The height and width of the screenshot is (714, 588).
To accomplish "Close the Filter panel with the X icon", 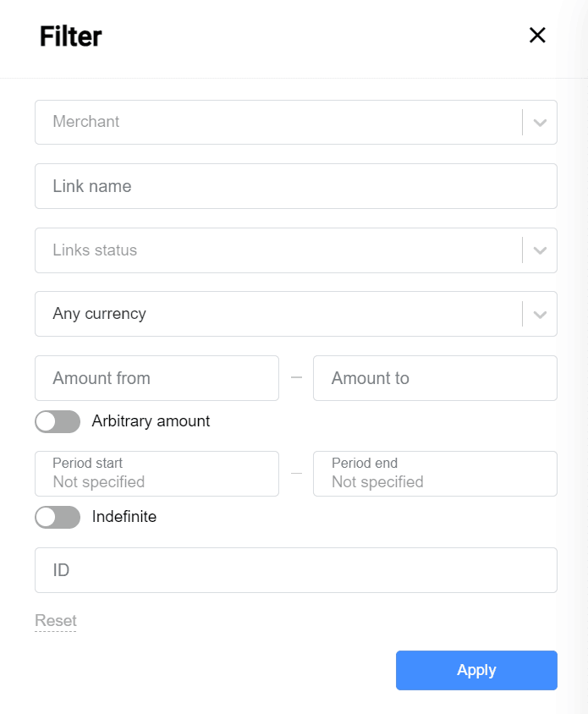I will pos(537,36).
